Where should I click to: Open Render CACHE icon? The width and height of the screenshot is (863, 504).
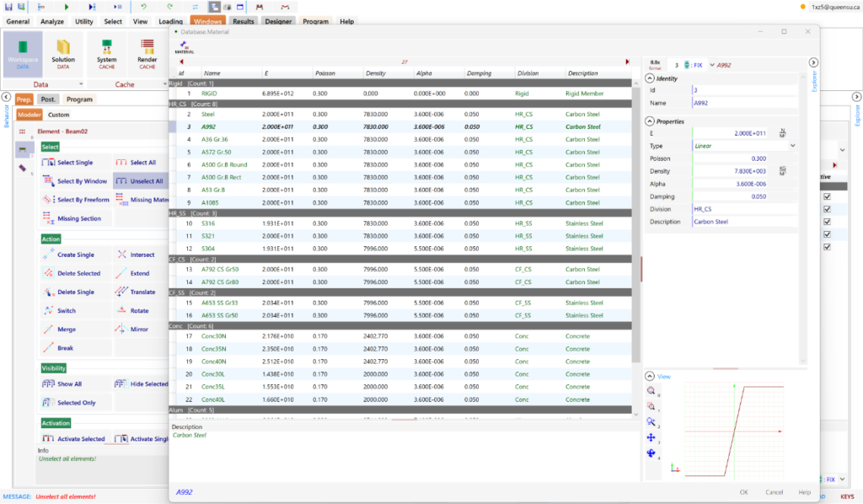(147, 55)
